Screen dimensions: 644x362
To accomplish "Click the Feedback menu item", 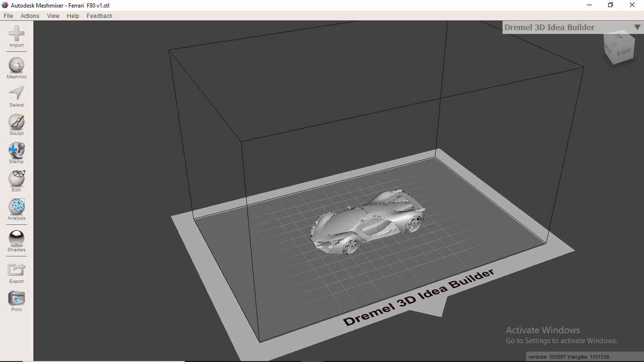I will (99, 16).
